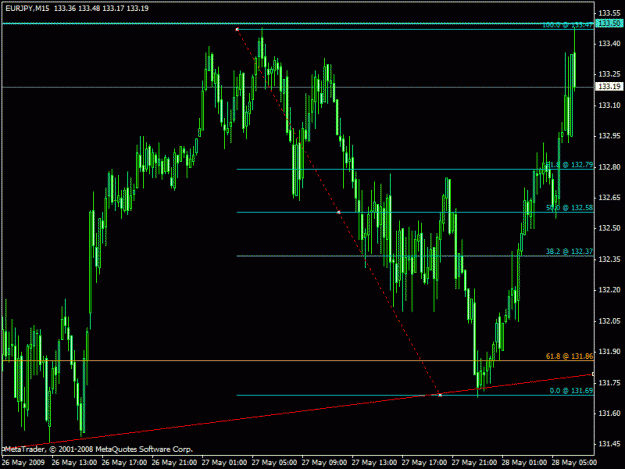
Task: Click the 131.45 price axis label
Action: click(x=609, y=444)
